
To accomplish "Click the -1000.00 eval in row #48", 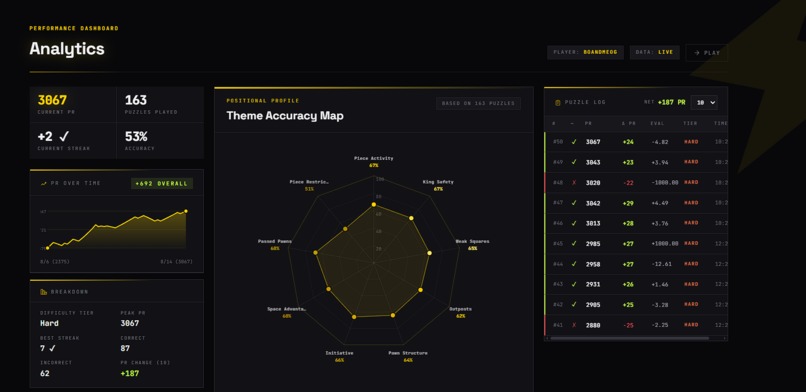I will coord(664,183).
